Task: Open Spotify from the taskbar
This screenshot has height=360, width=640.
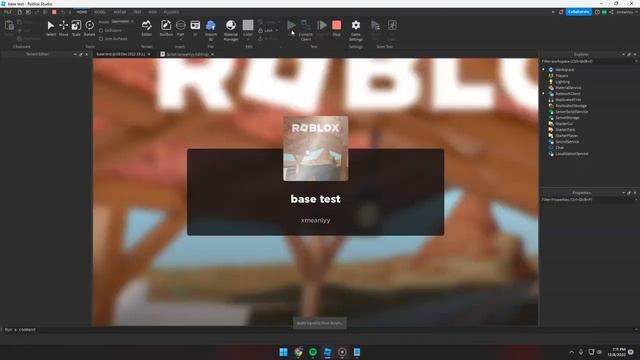Action: tap(313, 352)
